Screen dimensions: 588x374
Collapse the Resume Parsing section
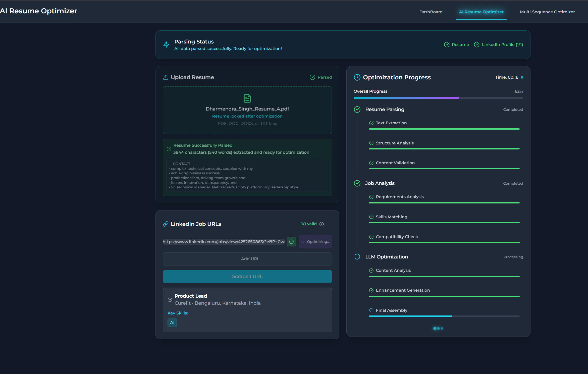385,110
